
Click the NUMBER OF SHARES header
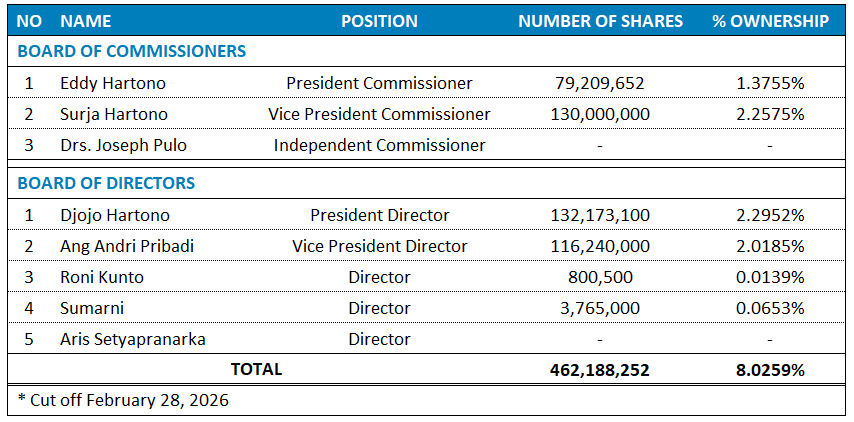(600, 21)
